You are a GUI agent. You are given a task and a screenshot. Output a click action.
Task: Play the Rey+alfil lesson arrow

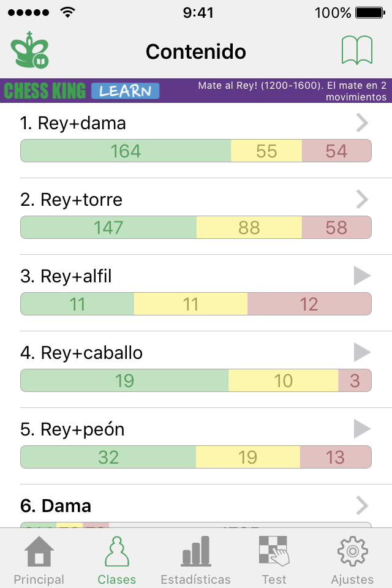point(362,276)
